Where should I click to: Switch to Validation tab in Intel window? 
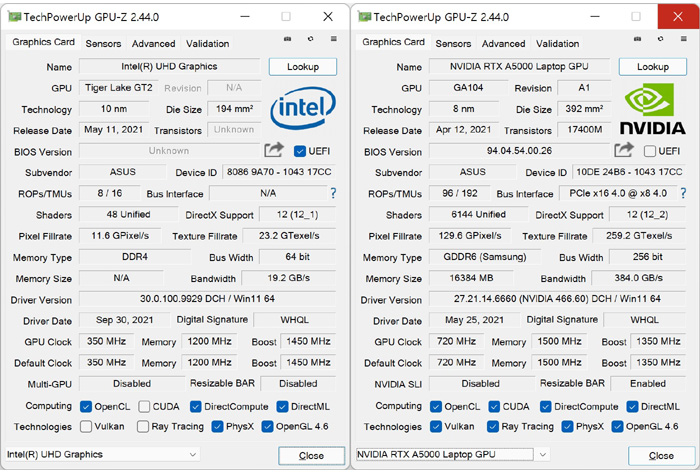tap(208, 44)
